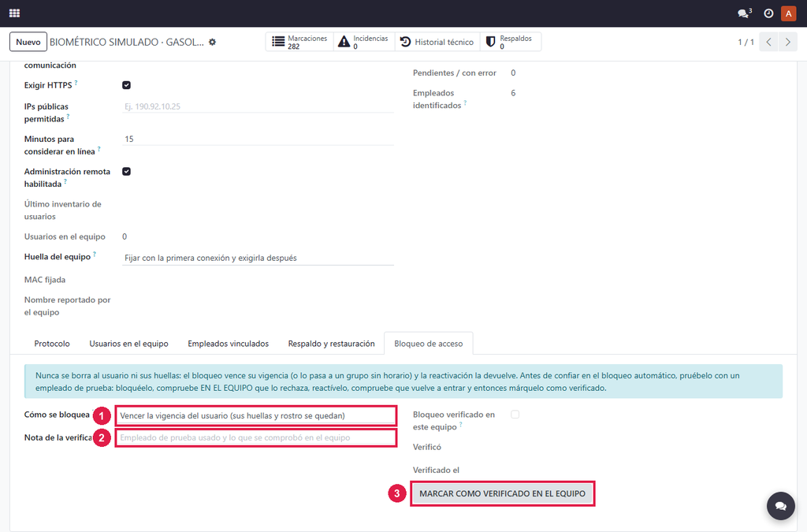Open the user avatar menu 'A'
The image size is (807, 532).
pos(788,13)
